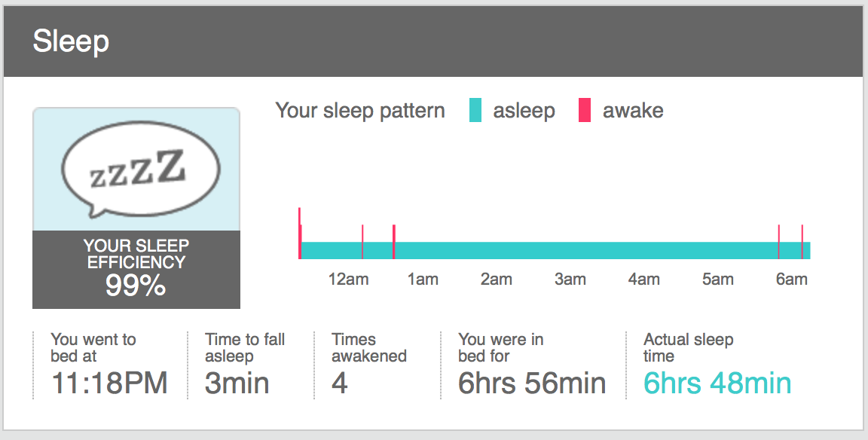Viewport: 868px width, 440px height.
Task: Click the first awake marker at bedtime
Action: pos(299,233)
